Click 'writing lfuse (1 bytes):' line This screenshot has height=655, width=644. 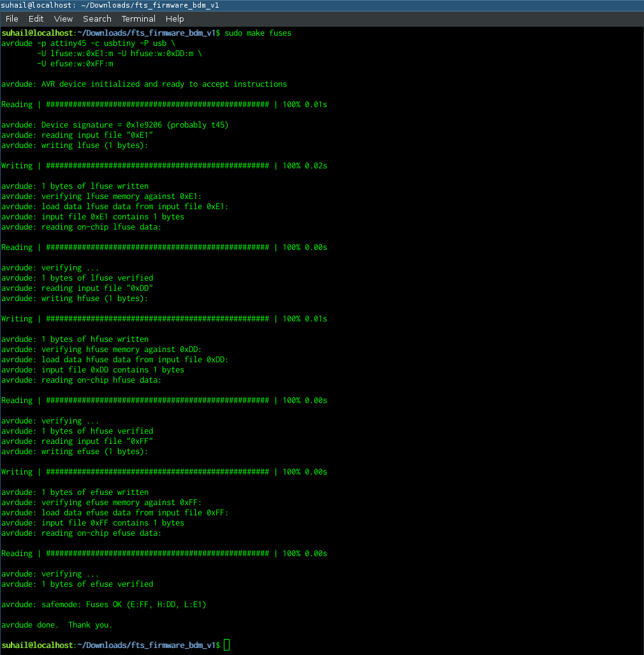(x=95, y=145)
